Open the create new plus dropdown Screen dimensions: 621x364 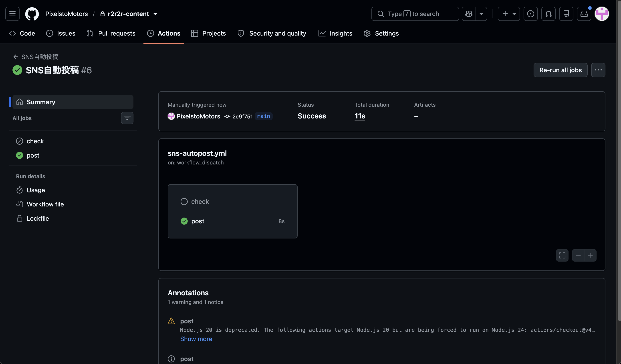[509, 14]
